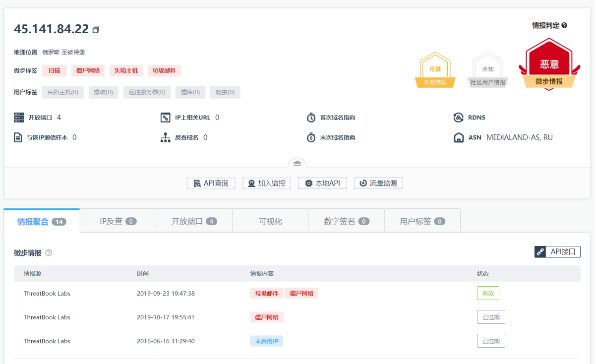595x364 pixels.
Task: Click ThreatBook Labs in the 2019-10-17 row
Action: tap(47, 317)
